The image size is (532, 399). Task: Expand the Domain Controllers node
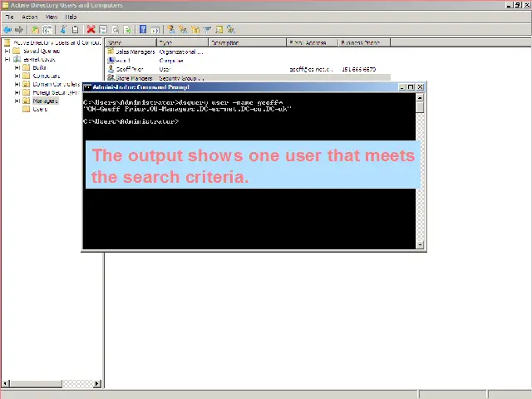[17, 84]
